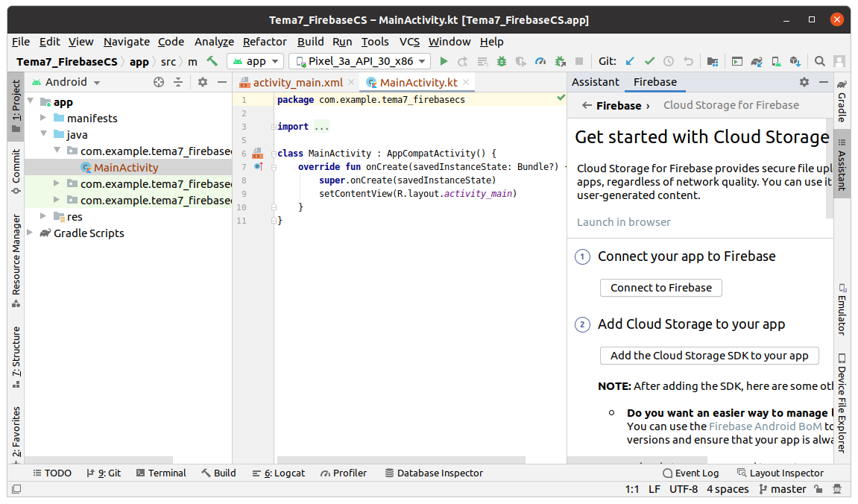Select MainActivity in the project tree
Screen dimensions: 858x504
(x=125, y=168)
